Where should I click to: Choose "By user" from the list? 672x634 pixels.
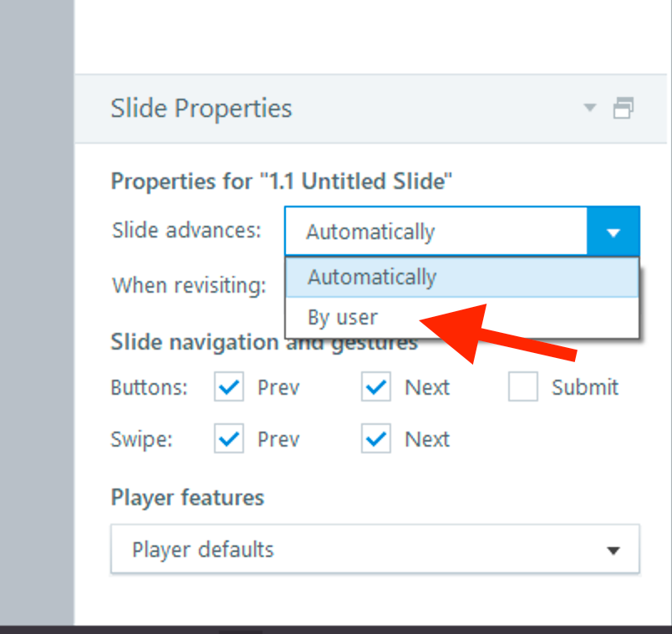pyautogui.click(x=343, y=318)
